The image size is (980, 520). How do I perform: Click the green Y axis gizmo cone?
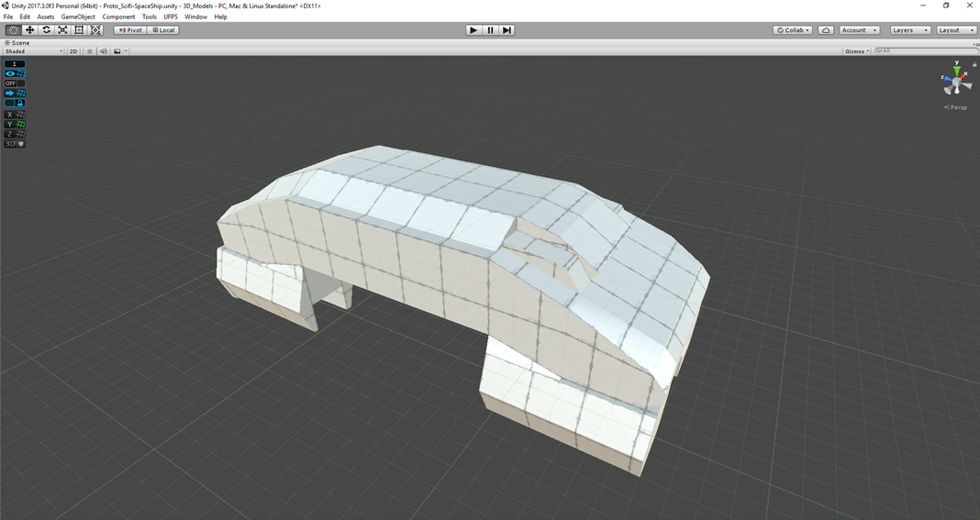(x=957, y=70)
